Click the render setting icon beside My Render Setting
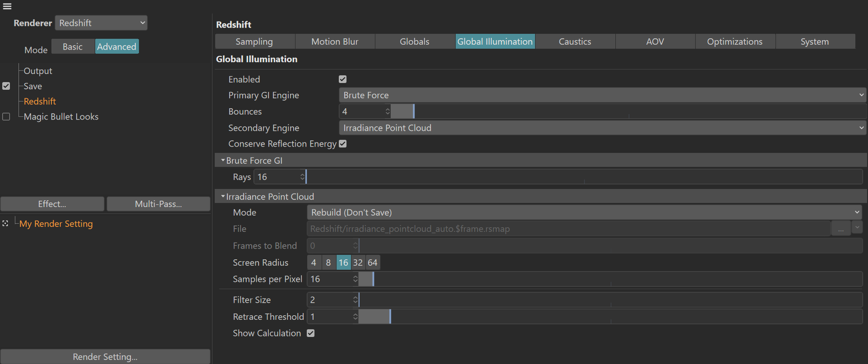The height and width of the screenshot is (364, 868). 5,224
